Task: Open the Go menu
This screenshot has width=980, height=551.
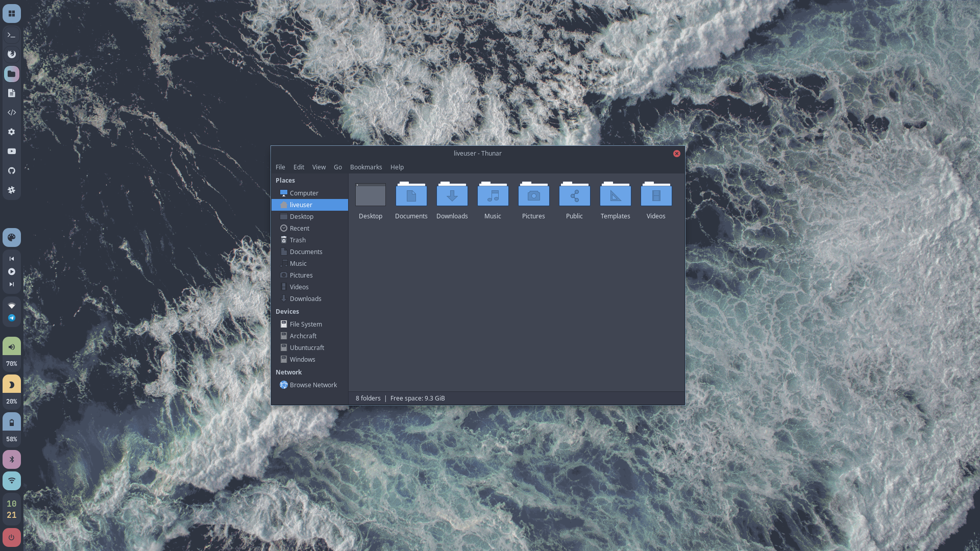Action: click(x=338, y=167)
